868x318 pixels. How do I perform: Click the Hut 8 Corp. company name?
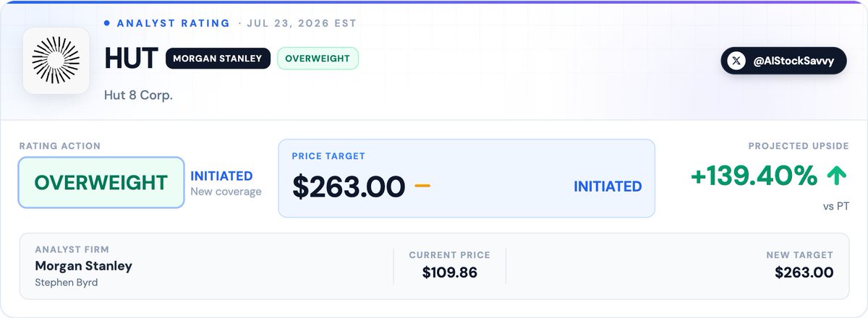point(138,95)
